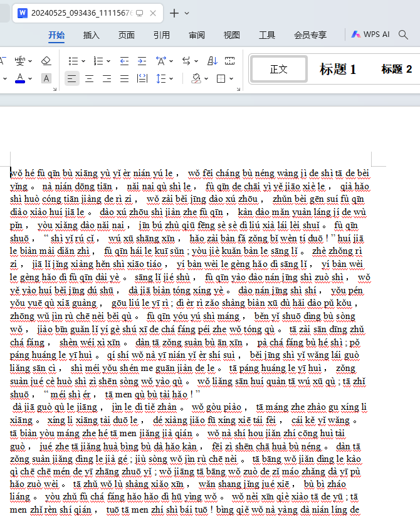Viewport: 420px width, 517px height.
Task: Toggle left text alignment
Action: point(71,78)
